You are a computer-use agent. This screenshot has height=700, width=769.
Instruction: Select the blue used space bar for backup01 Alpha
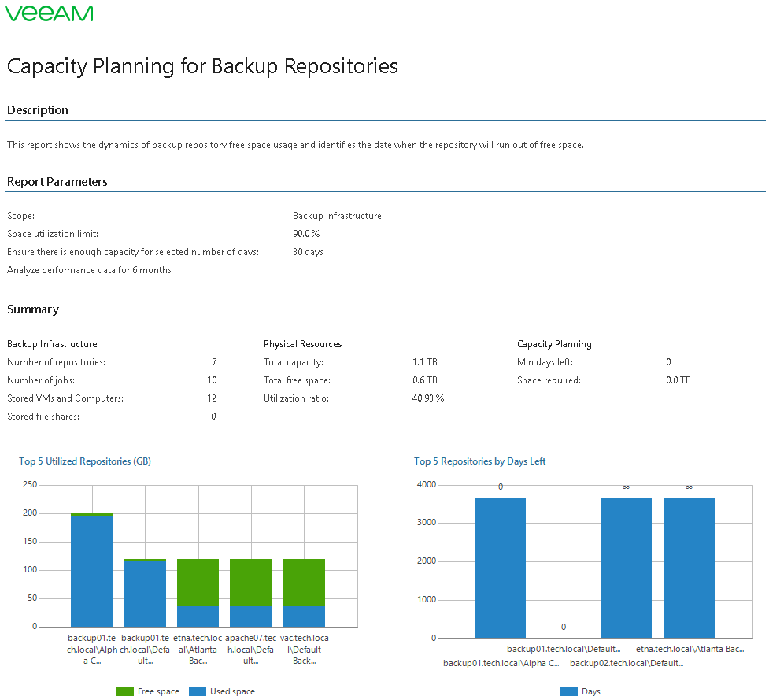coord(92,571)
